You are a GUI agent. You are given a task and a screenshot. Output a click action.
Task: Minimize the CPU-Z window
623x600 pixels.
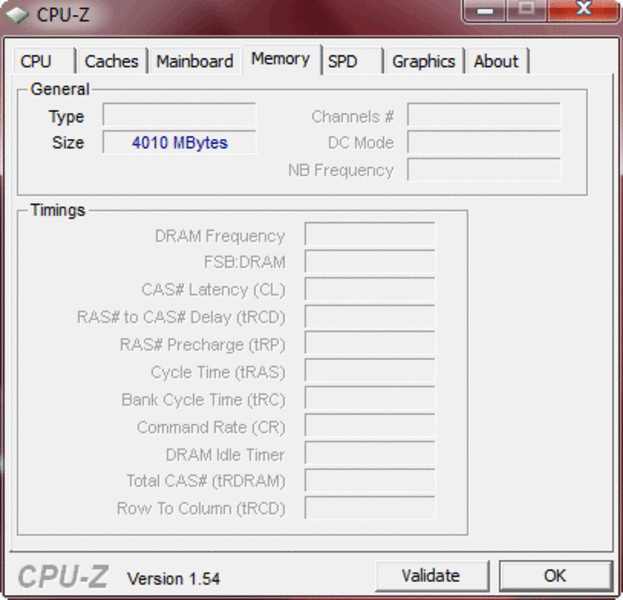pyautogui.click(x=485, y=10)
